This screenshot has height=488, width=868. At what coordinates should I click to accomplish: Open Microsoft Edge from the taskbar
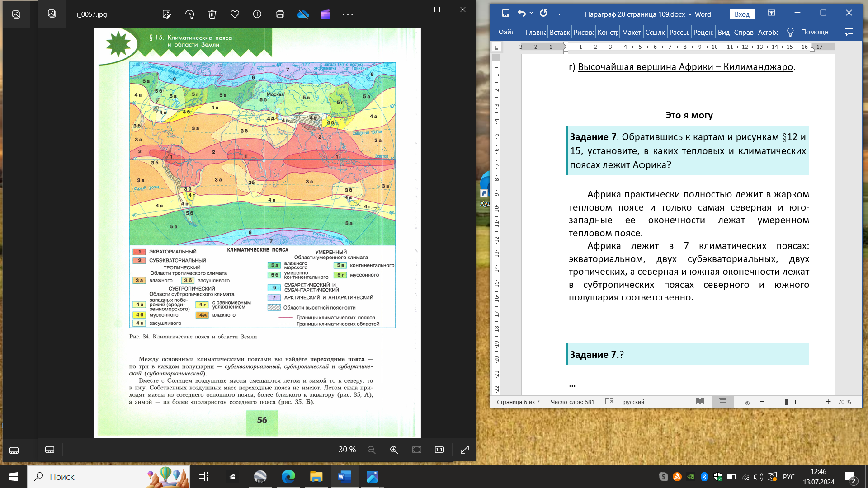[288, 477]
